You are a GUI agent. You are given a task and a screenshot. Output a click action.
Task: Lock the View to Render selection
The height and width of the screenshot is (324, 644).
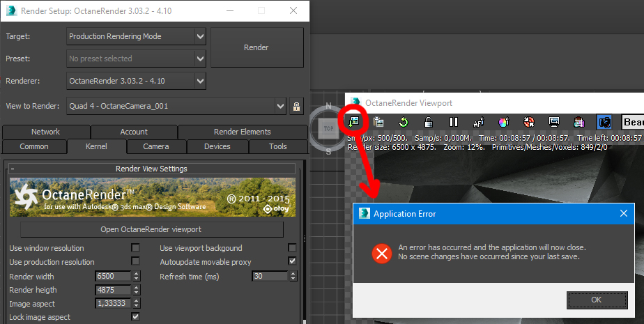[296, 106]
